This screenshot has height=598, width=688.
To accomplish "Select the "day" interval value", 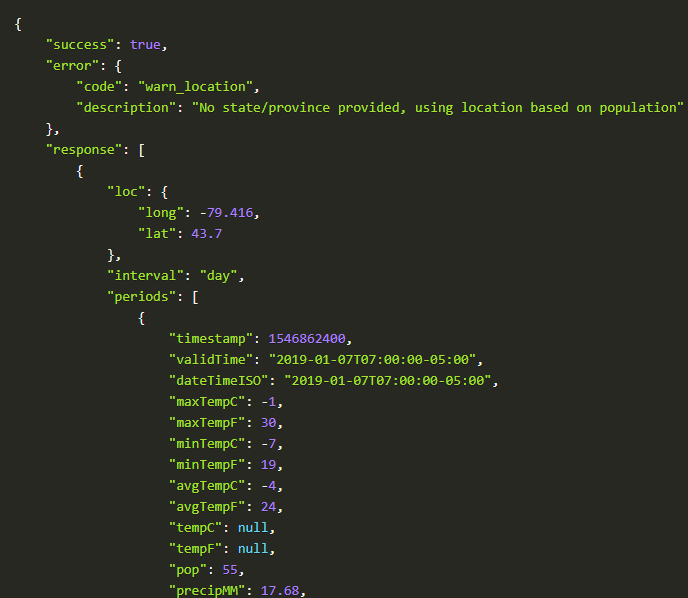I will 219,276.
